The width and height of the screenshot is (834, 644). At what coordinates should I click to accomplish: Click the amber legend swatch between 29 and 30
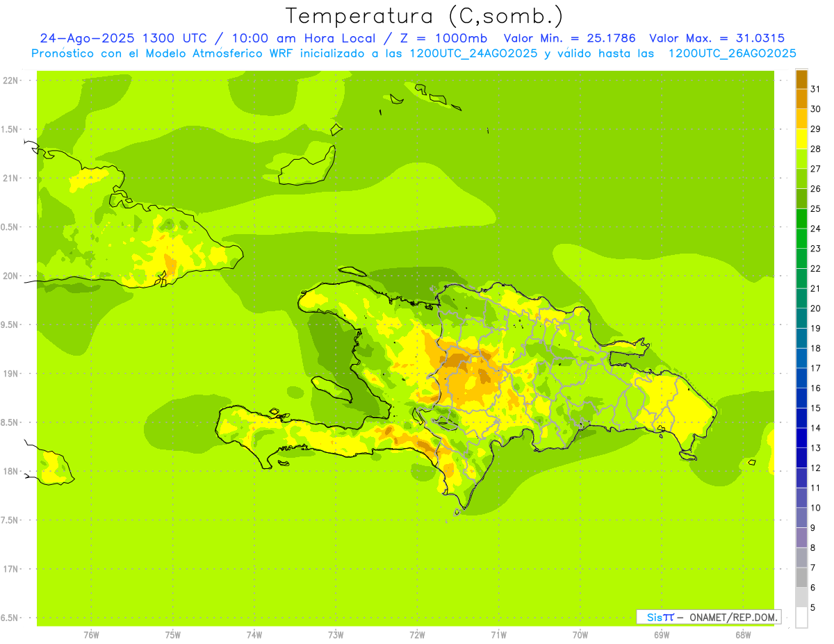[x=801, y=119]
